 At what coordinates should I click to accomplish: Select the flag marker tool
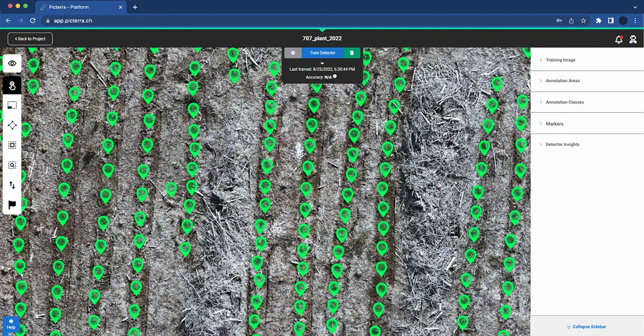[12, 205]
